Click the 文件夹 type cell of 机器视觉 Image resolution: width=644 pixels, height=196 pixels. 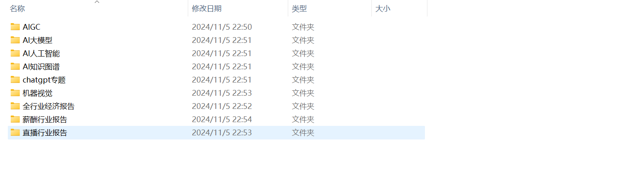(303, 93)
